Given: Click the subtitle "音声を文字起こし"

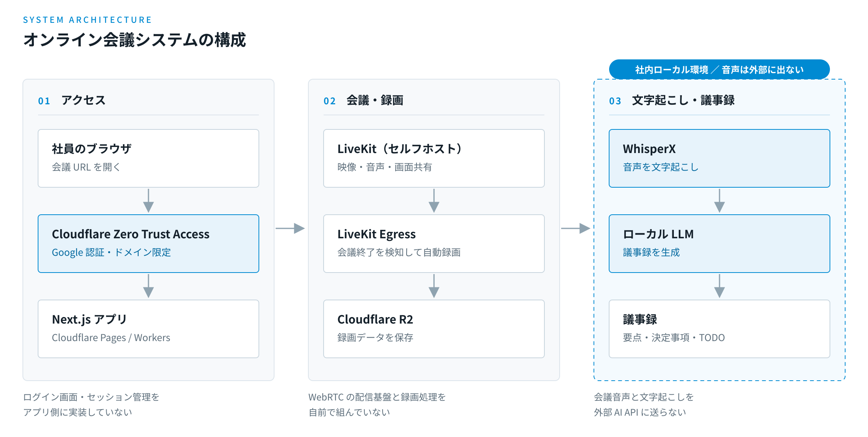Looking at the screenshot, I should [661, 167].
